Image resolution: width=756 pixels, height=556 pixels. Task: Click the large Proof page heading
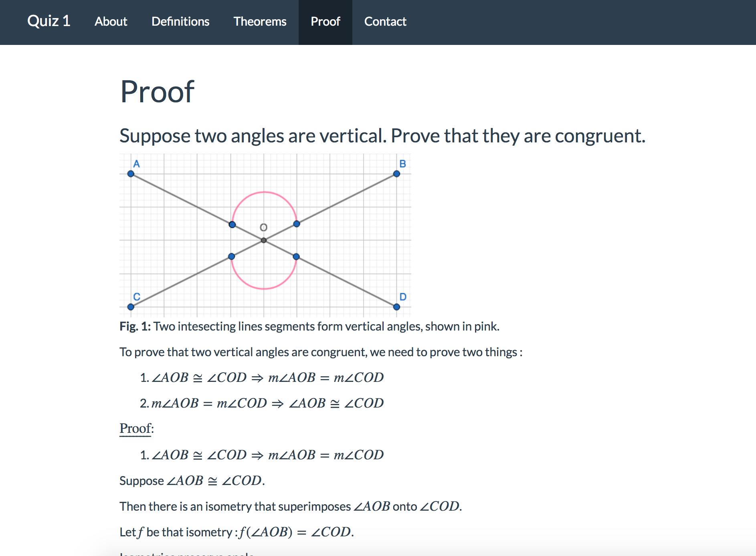157,92
